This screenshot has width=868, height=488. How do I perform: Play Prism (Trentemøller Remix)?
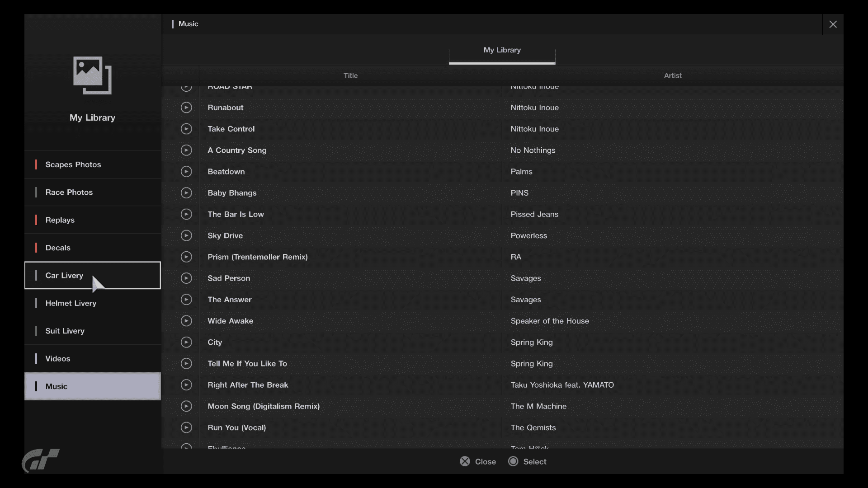coord(186,257)
